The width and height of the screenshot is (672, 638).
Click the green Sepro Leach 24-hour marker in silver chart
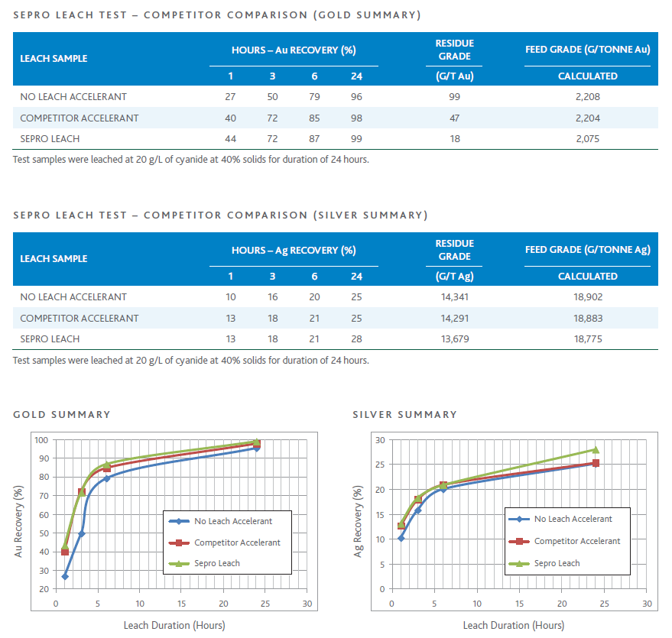(x=596, y=449)
